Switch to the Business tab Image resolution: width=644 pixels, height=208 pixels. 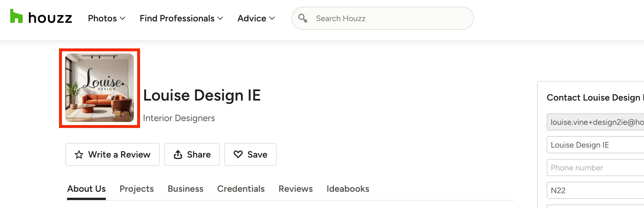coord(185,189)
